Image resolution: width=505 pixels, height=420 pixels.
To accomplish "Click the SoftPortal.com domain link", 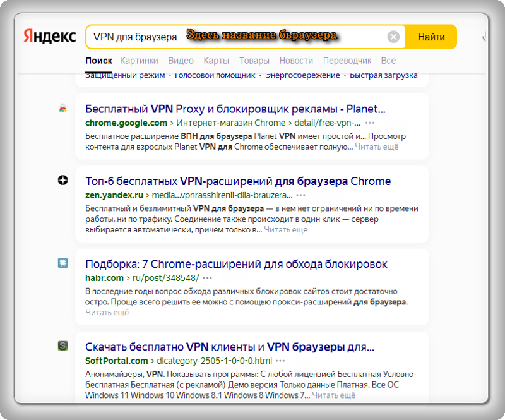I will 117,361.
